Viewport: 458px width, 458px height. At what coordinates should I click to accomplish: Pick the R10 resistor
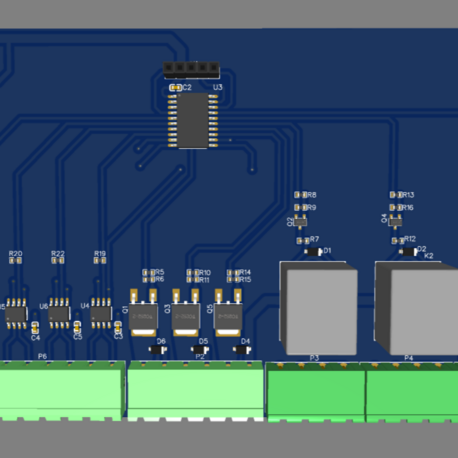193,272
